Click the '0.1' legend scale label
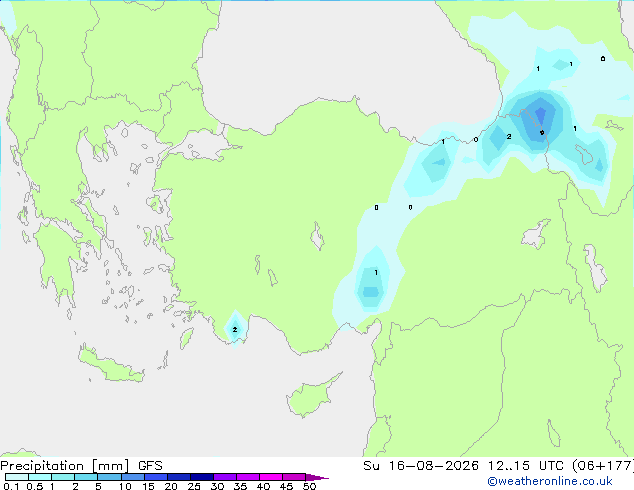634x490 pixels. point(11,486)
